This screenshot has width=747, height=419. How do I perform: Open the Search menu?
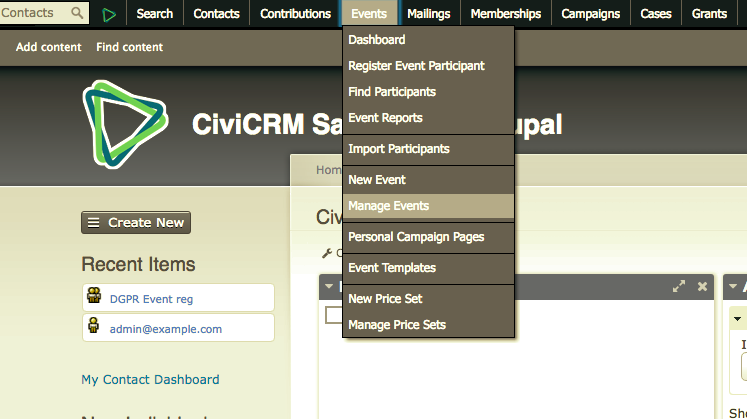tap(155, 14)
